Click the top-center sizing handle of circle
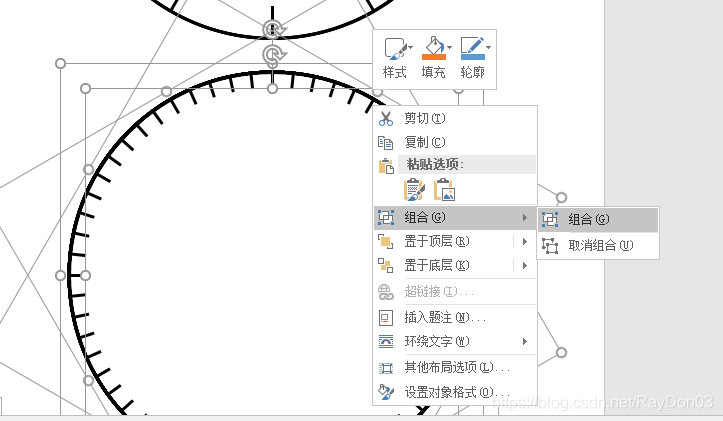Viewport: 723px width, 421px height. pyautogui.click(x=273, y=88)
